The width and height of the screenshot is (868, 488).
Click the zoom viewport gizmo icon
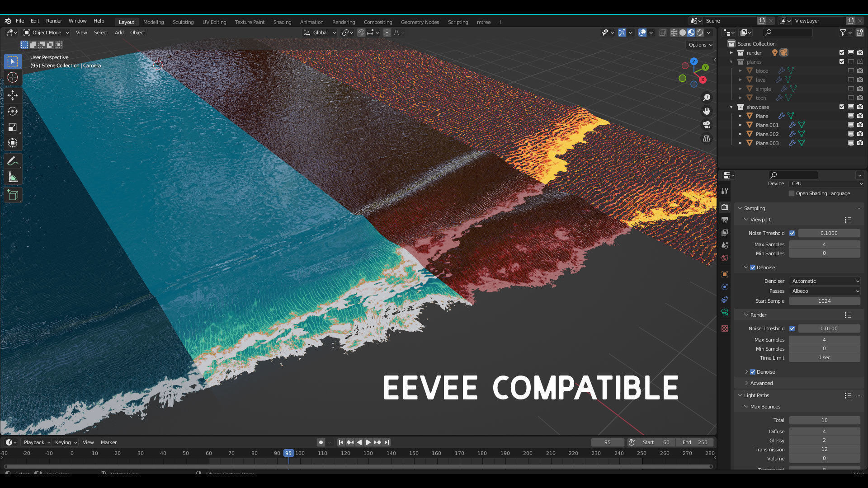pos(706,98)
